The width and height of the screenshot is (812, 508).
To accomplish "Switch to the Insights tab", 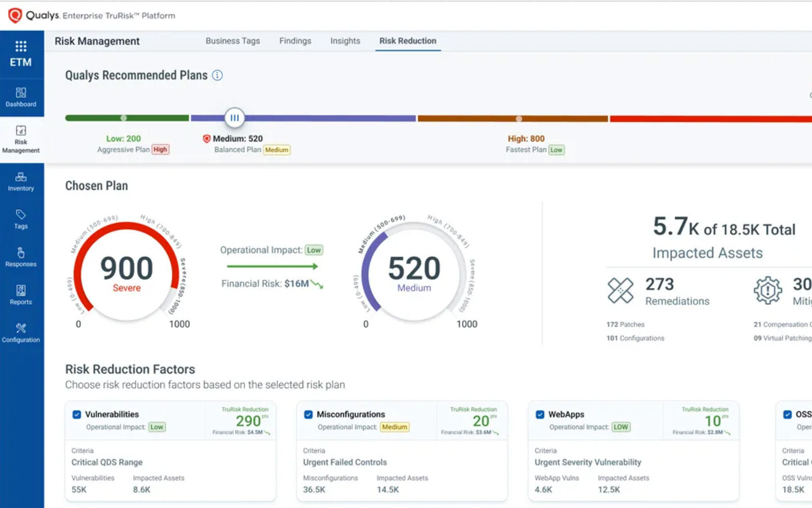I will 345,41.
